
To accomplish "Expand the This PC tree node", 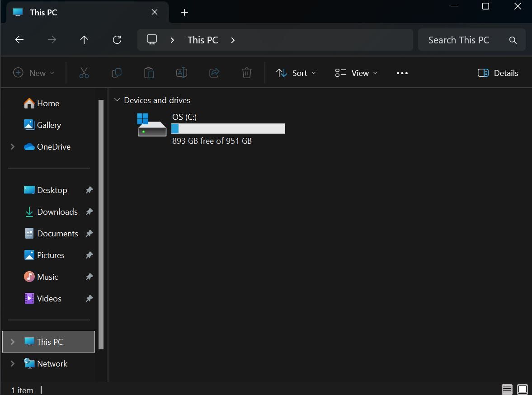I will [13, 342].
